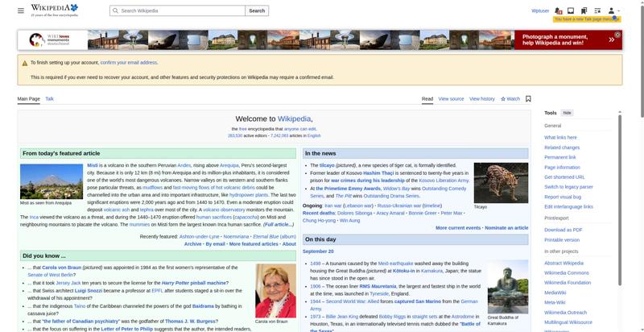This screenshot has width=644, height=332.
Task: Hide the Tools sidebar
Action: [x=567, y=113]
